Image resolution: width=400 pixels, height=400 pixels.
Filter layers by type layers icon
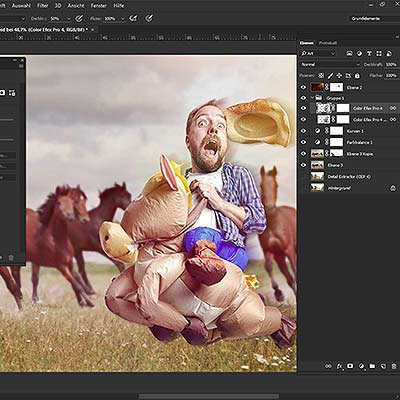point(369,53)
